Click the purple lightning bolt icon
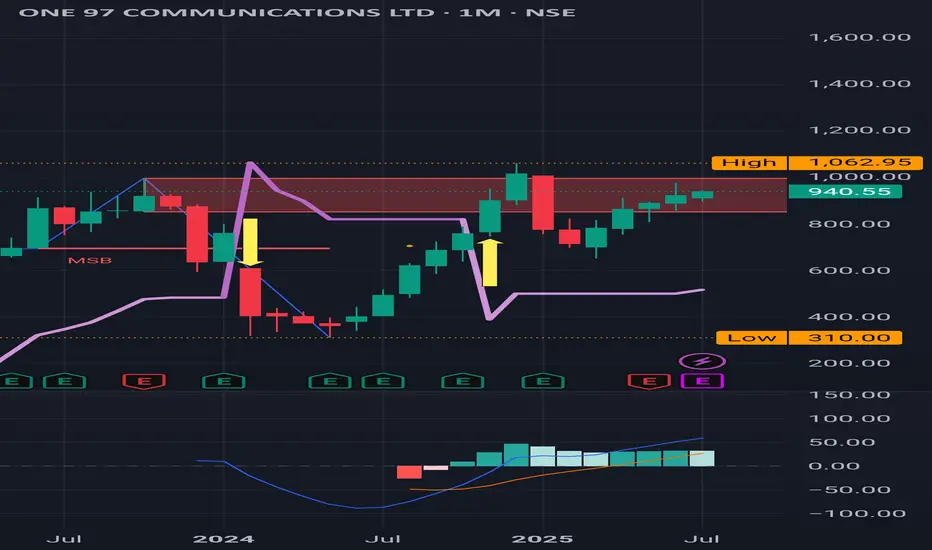The image size is (932, 550). (702, 361)
